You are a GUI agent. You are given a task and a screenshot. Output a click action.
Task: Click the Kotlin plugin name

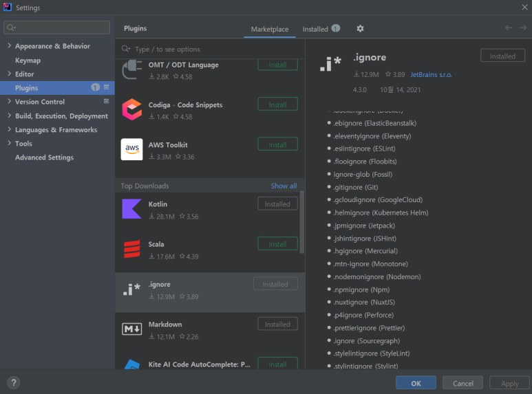pyautogui.click(x=158, y=204)
